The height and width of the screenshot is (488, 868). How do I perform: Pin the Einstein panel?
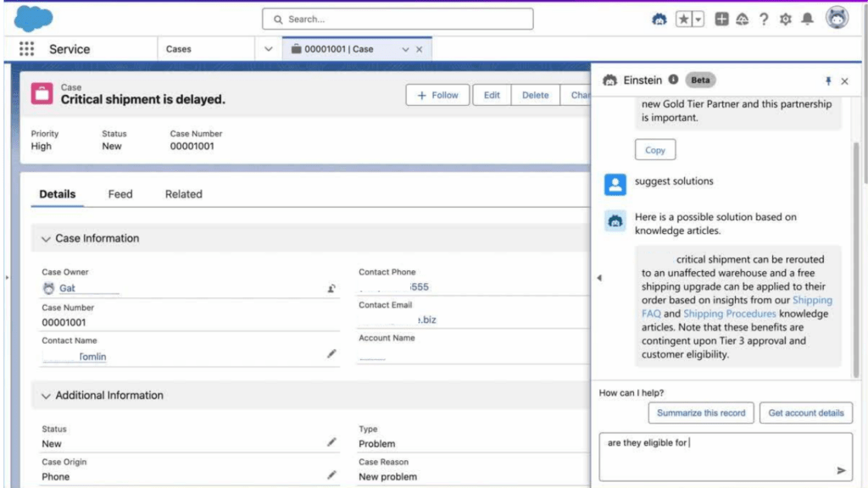[828, 81]
